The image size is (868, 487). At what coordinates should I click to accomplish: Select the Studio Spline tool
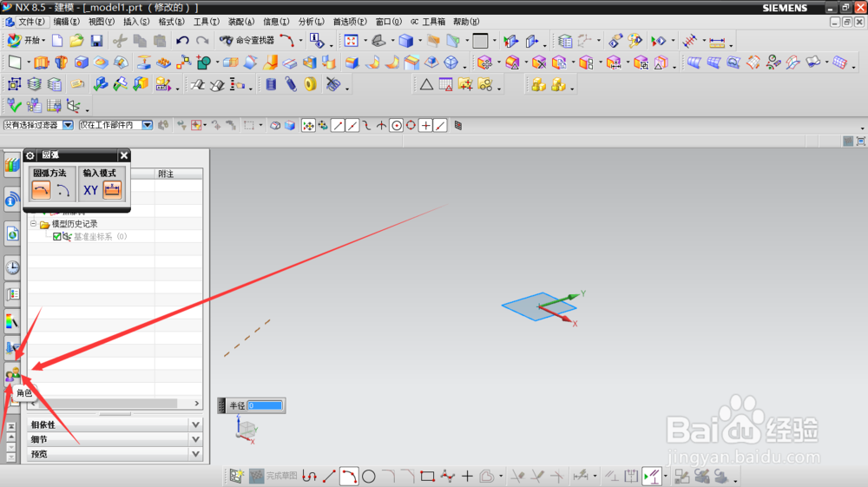447,476
